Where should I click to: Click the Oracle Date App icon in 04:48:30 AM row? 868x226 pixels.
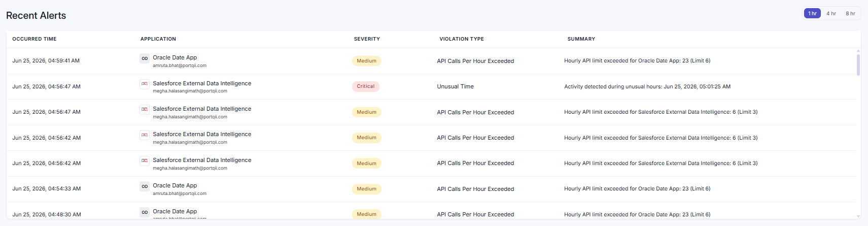click(x=145, y=212)
